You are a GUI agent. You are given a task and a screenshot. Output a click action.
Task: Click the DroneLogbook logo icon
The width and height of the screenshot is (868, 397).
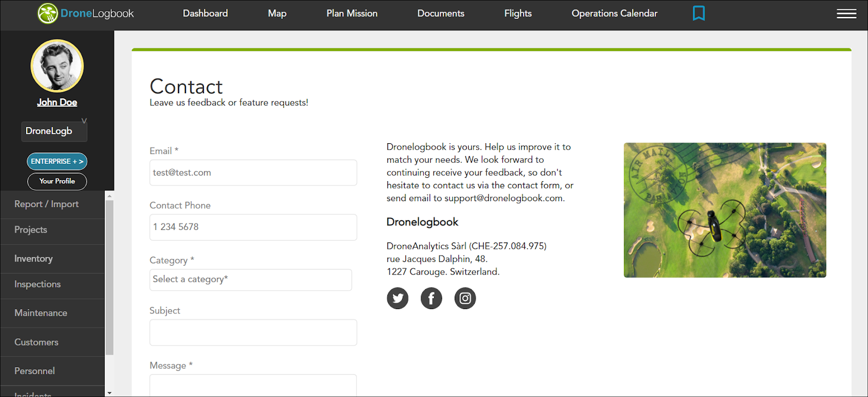48,14
